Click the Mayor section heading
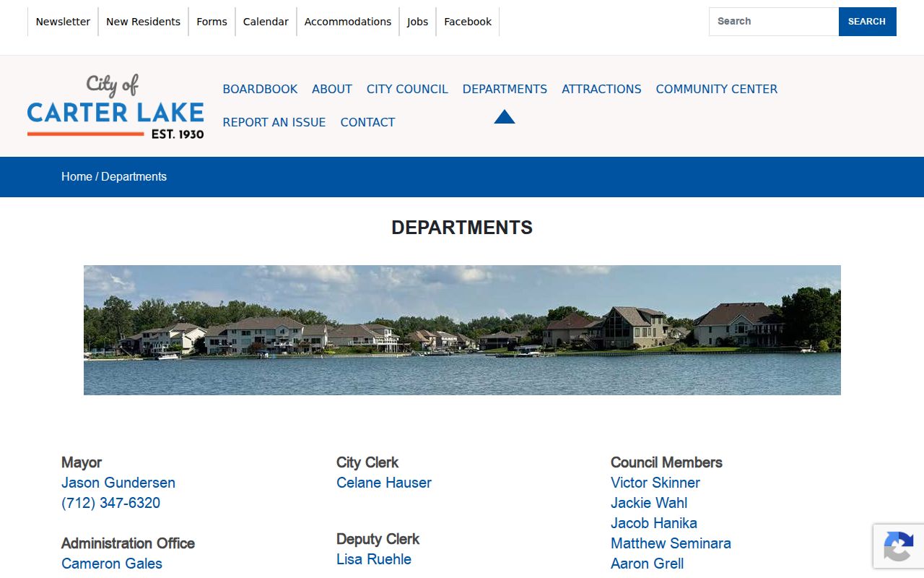This screenshot has height=578, width=924. tap(82, 462)
